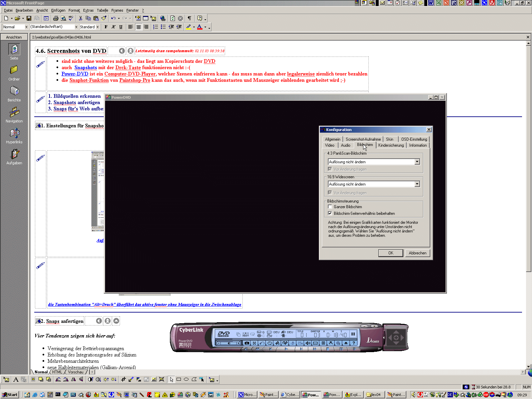This screenshot has height=399, width=532.
Task: Open the Datei menu
Action: pos(8,10)
